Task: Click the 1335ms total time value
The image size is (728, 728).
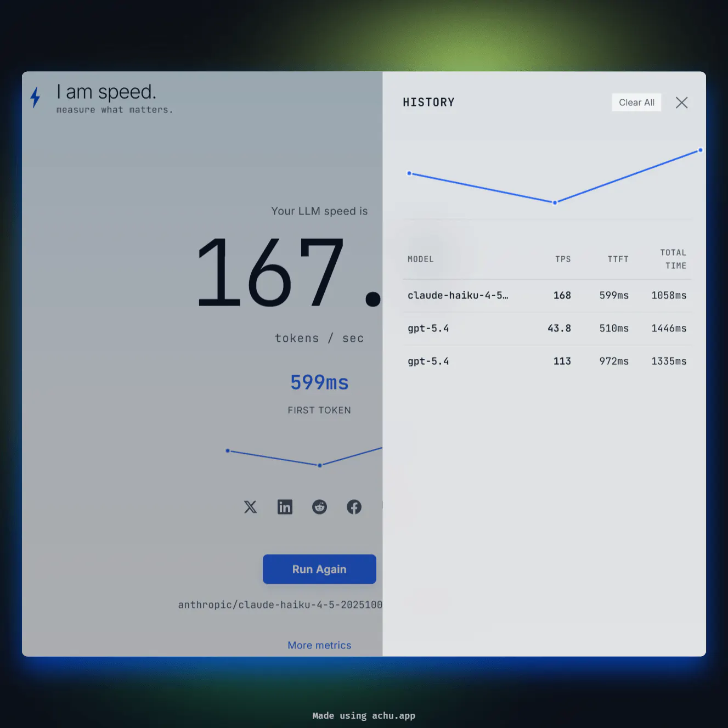Action: (x=669, y=362)
